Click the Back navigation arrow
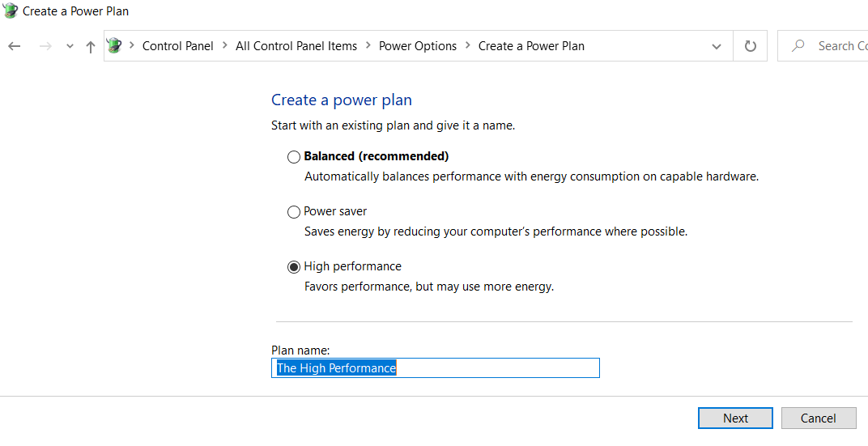The image size is (868, 446). pyautogui.click(x=14, y=46)
